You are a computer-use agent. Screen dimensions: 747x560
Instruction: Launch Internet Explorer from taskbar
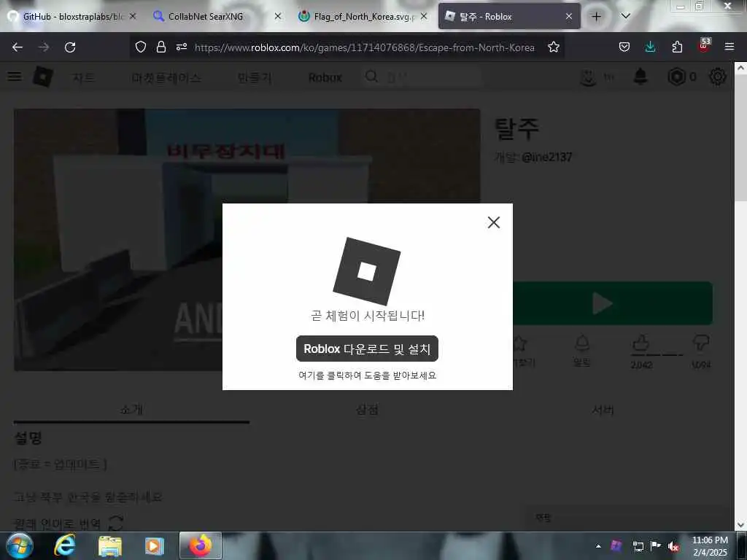[x=65, y=545]
